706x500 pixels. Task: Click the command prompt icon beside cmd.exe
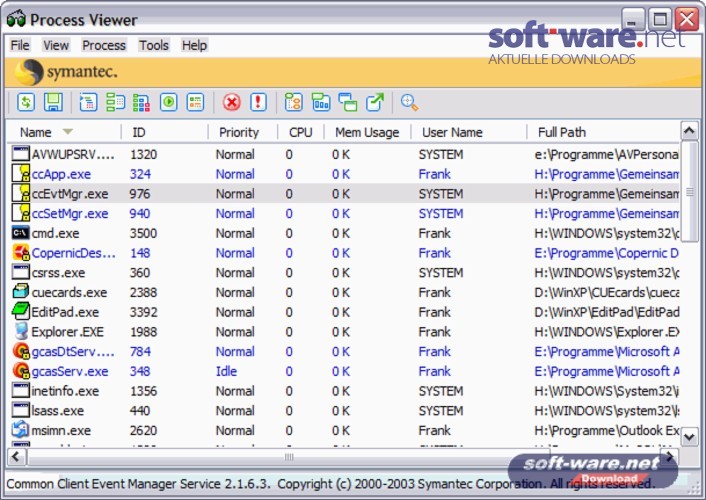tap(20, 233)
